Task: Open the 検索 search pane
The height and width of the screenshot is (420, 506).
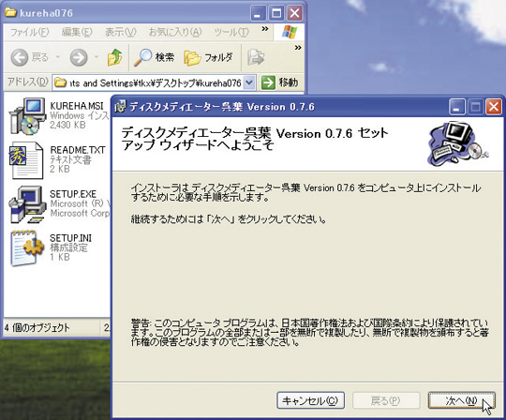Action: 155,57
